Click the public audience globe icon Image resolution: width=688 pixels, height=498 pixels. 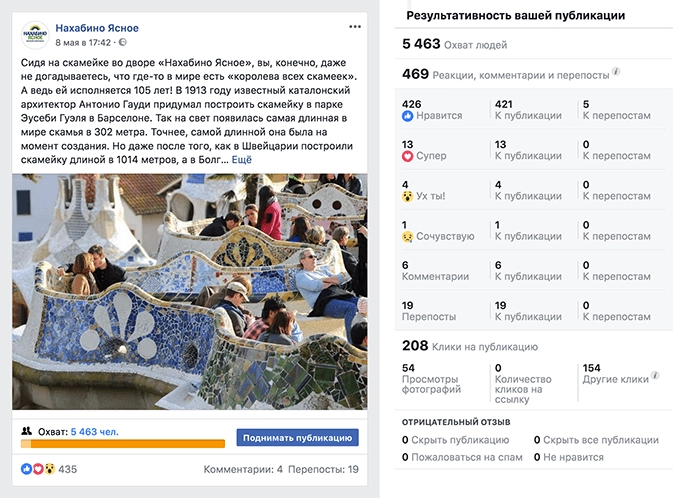tap(123, 42)
